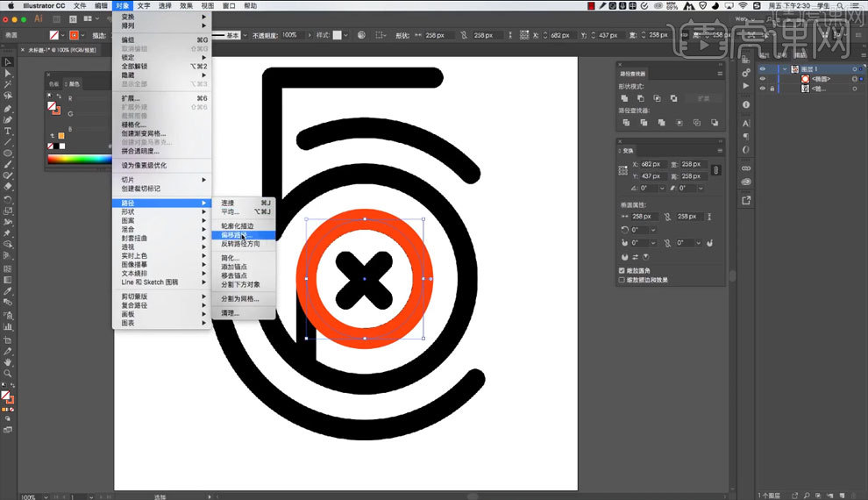Open the shear angle dropdown in Transform
The height and width of the screenshot is (500, 868).
click(x=701, y=189)
